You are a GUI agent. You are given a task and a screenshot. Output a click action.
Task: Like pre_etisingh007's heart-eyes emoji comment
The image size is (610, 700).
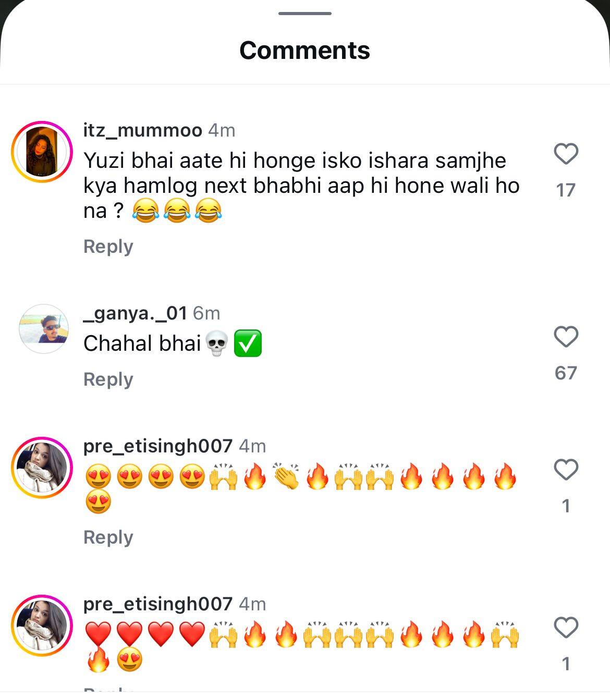click(566, 470)
